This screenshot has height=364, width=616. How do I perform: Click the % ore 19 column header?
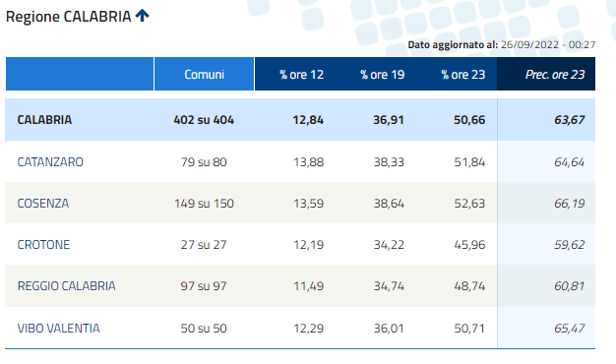coord(382,75)
